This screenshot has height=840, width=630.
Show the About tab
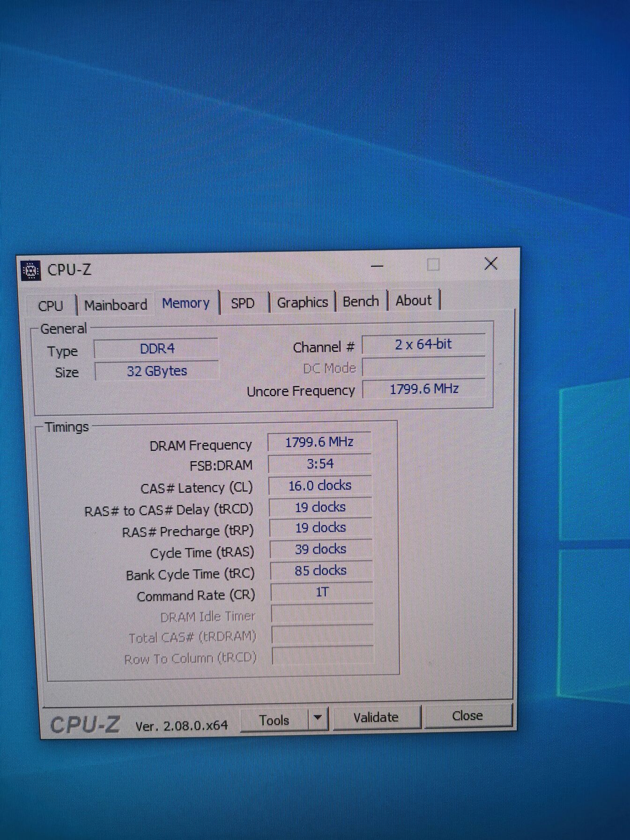[x=414, y=300]
